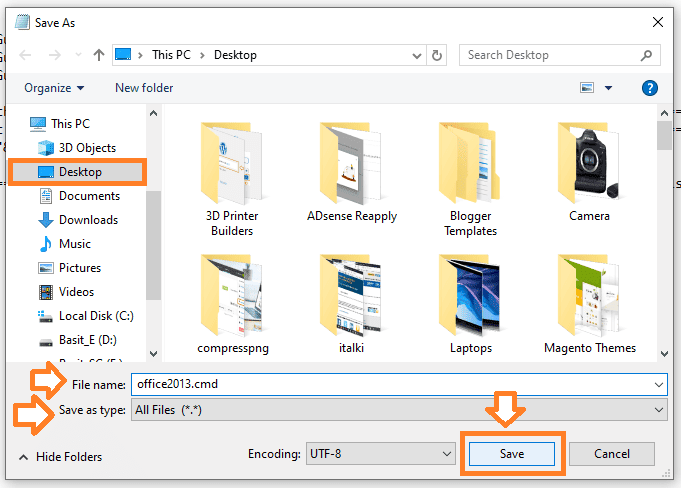Click the Documents page icon
This screenshot has height=488, width=681.
(46, 196)
